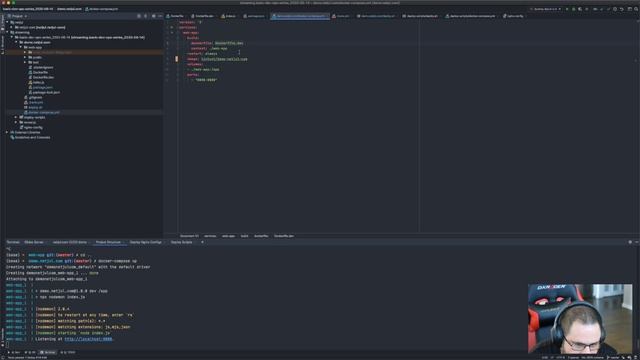Image resolution: width=640 pixels, height=360 pixels.
Task: Expand the public folder
Action: point(25,58)
